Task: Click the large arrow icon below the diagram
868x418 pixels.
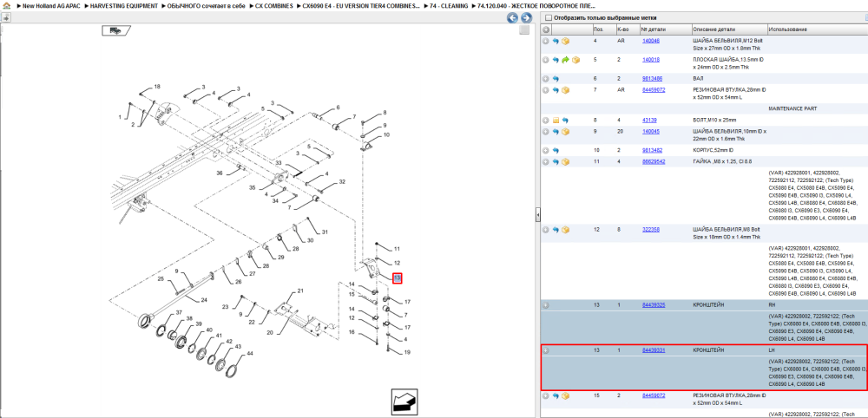Action: [x=404, y=402]
